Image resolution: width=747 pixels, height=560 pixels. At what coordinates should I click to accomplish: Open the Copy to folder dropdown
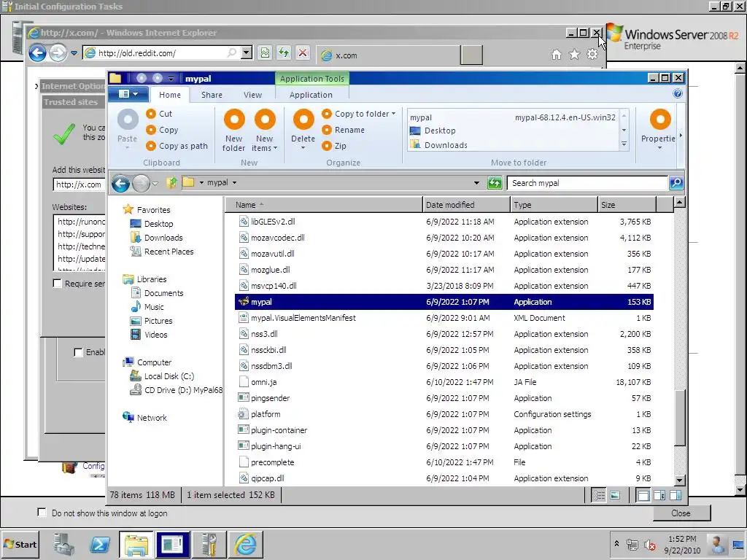(393, 114)
